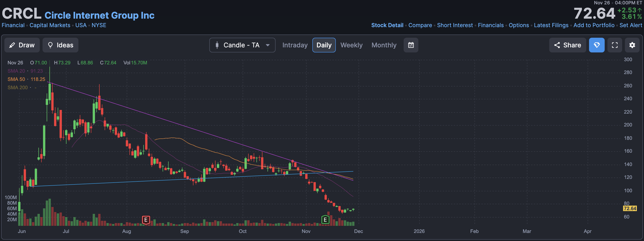The width and height of the screenshot is (644, 241).
Task: Click the 72.64 current price tag on axis
Action: click(x=630, y=209)
